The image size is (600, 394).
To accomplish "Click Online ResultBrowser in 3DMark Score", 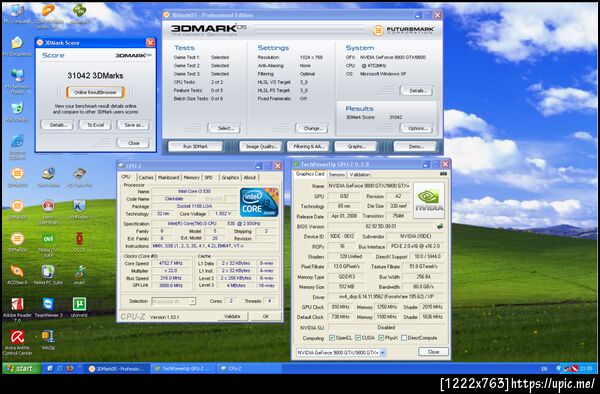I will (x=95, y=92).
